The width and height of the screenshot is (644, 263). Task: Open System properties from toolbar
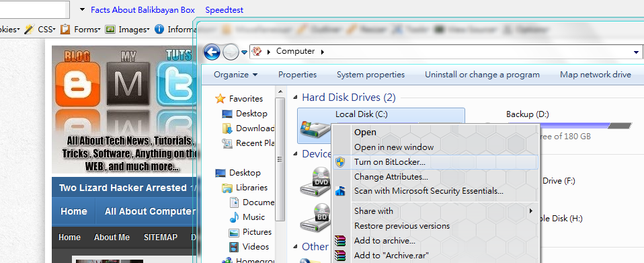[x=370, y=75]
